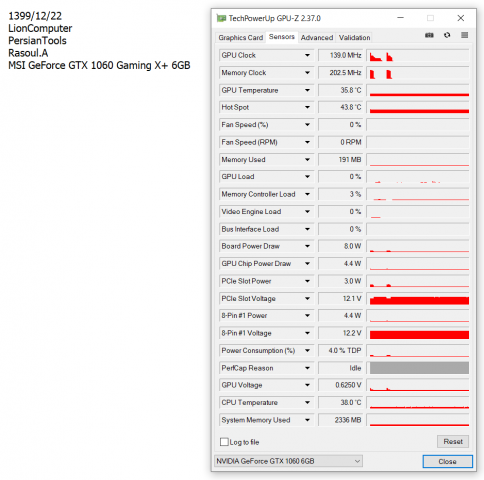This screenshot has height=480, width=484.
Task: Open the GPU Temperature dropdown arrow
Action: [x=307, y=90]
